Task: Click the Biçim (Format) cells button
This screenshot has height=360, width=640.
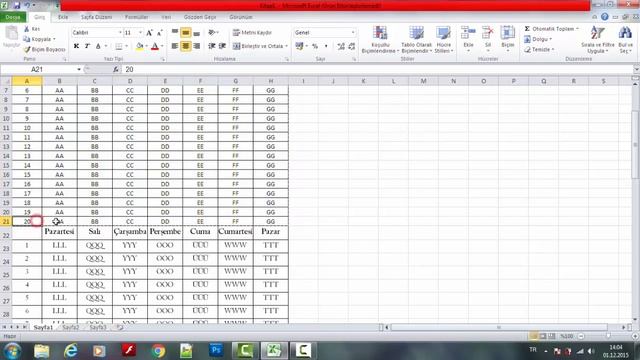Action: 508,38
